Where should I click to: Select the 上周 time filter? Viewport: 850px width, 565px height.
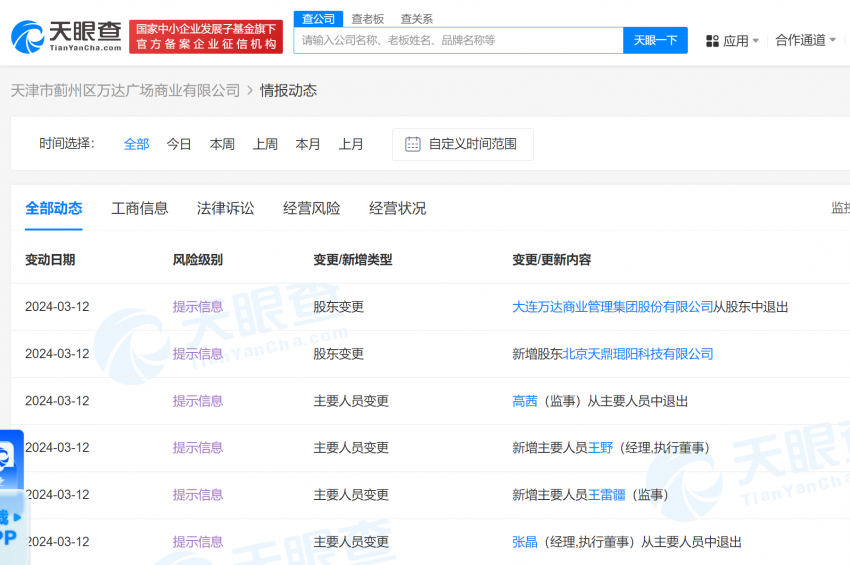pos(265,144)
